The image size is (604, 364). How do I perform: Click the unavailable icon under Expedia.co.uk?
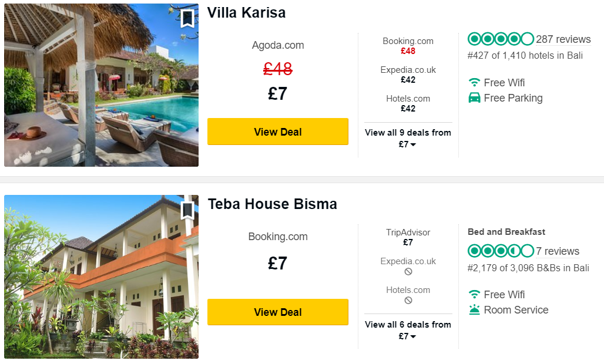click(x=408, y=272)
